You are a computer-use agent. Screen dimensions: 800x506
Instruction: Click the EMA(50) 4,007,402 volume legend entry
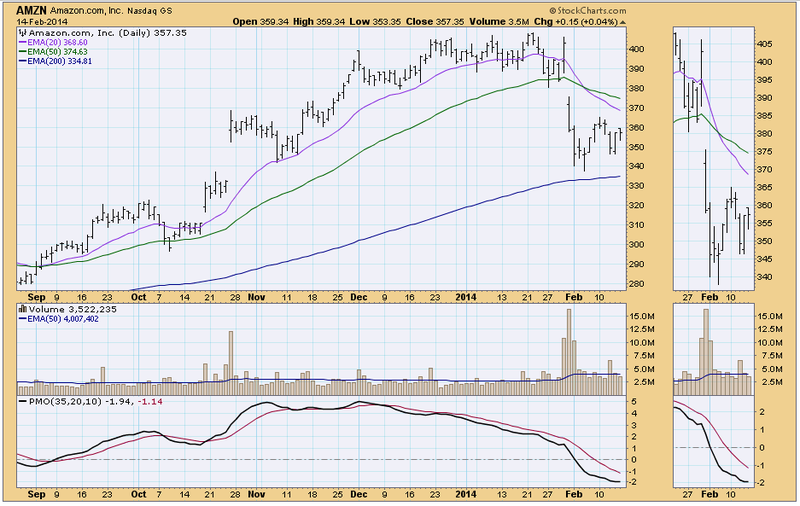pos(63,319)
